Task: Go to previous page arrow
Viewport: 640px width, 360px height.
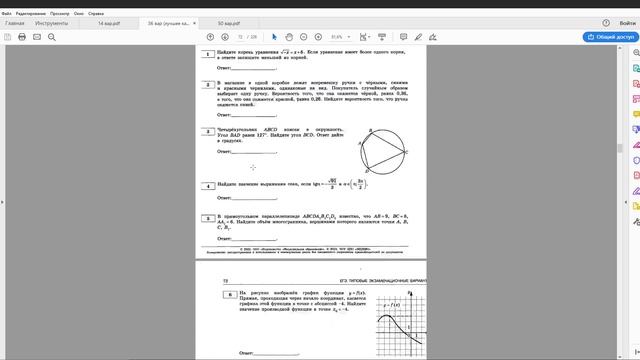Action: (x=210, y=37)
